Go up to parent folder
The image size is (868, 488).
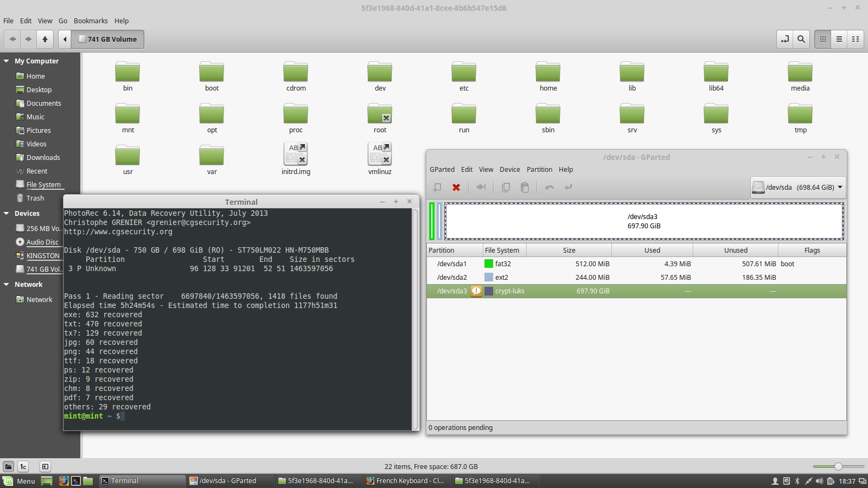click(x=45, y=39)
